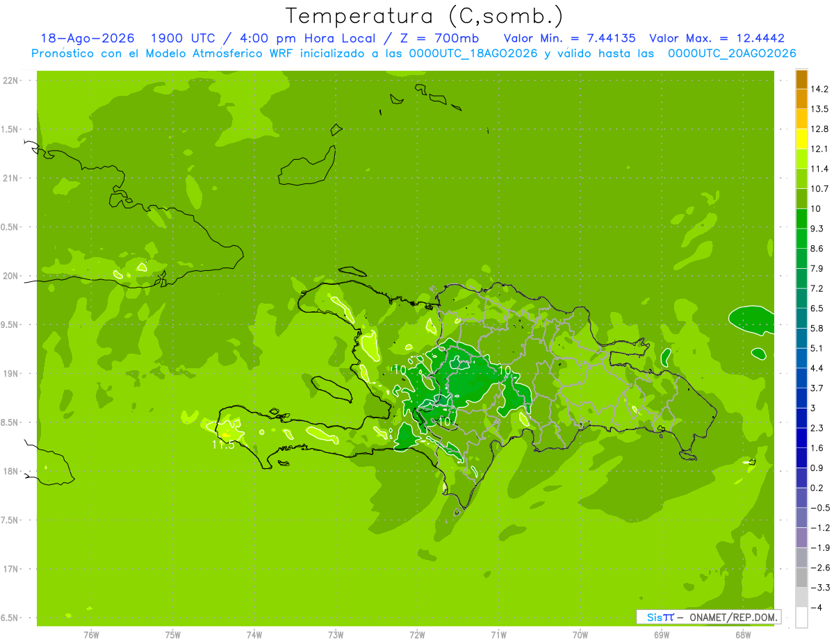Pick the dark blue swatch between 0.9 and 1.6
This screenshot has width=834, height=644.
(x=801, y=459)
